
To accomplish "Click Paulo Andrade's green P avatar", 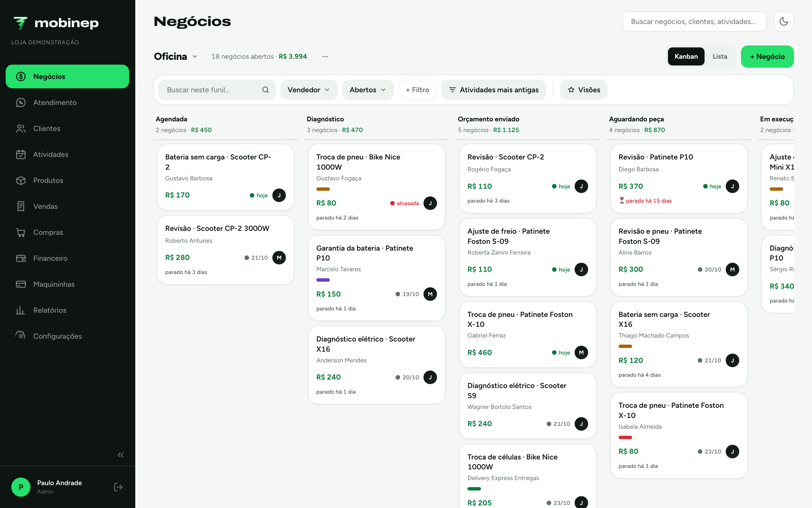I will click(21, 487).
